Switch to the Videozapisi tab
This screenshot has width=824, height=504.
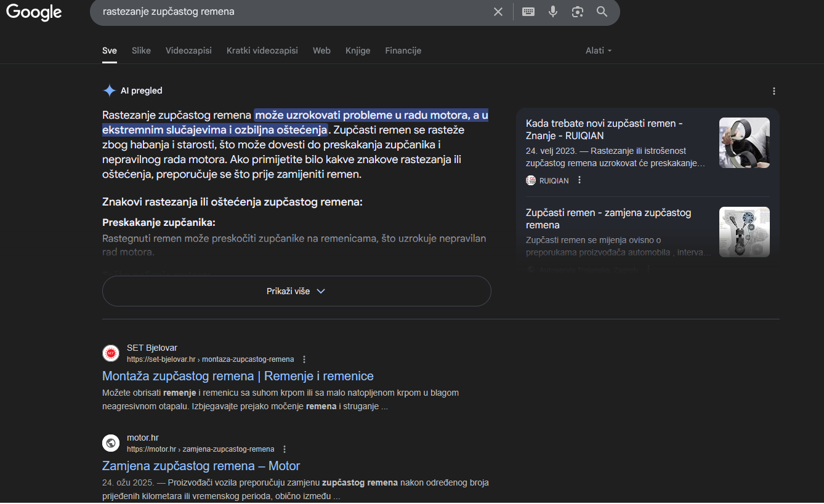pyautogui.click(x=188, y=50)
